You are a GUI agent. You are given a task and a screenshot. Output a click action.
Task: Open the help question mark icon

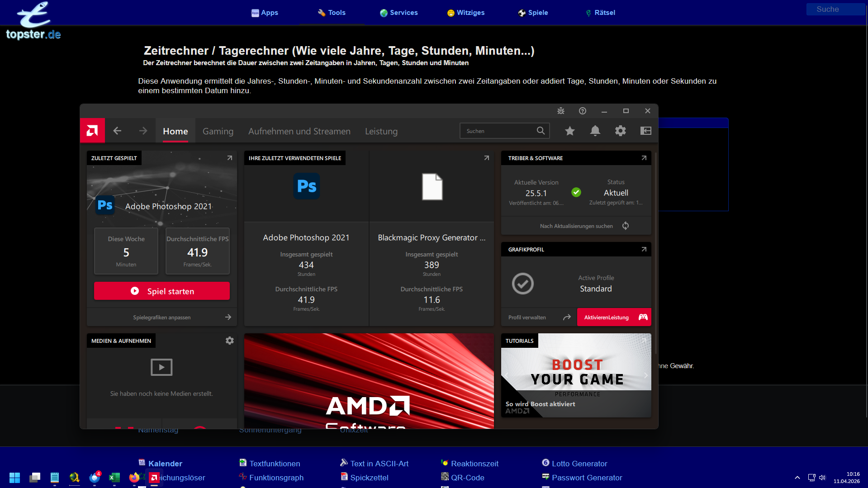point(583,111)
